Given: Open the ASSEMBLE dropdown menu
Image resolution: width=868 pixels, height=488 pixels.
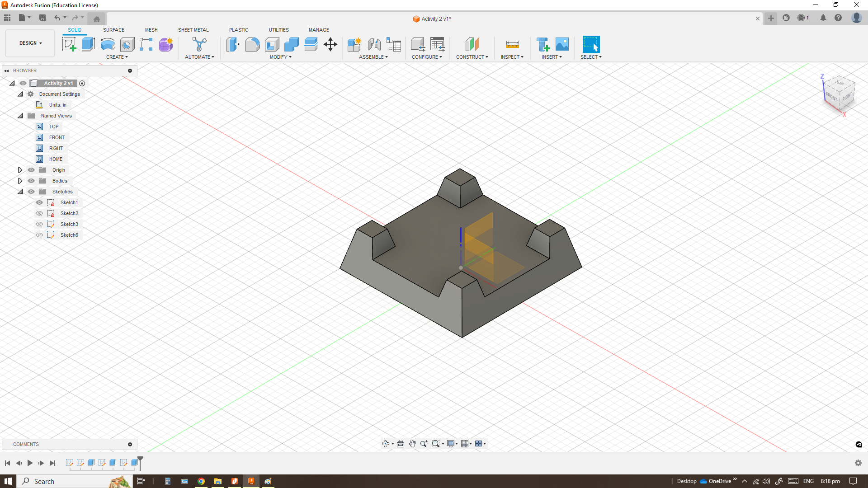Looking at the screenshot, I should click(373, 57).
